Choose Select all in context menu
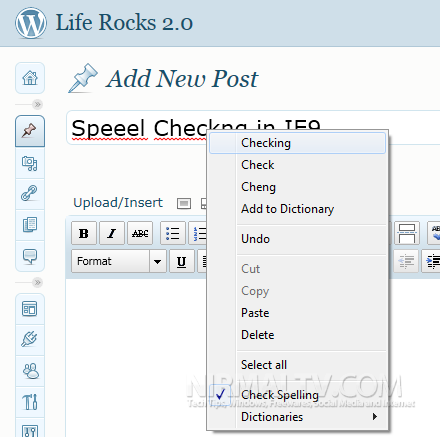This screenshot has height=437, width=440. [297, 365]
